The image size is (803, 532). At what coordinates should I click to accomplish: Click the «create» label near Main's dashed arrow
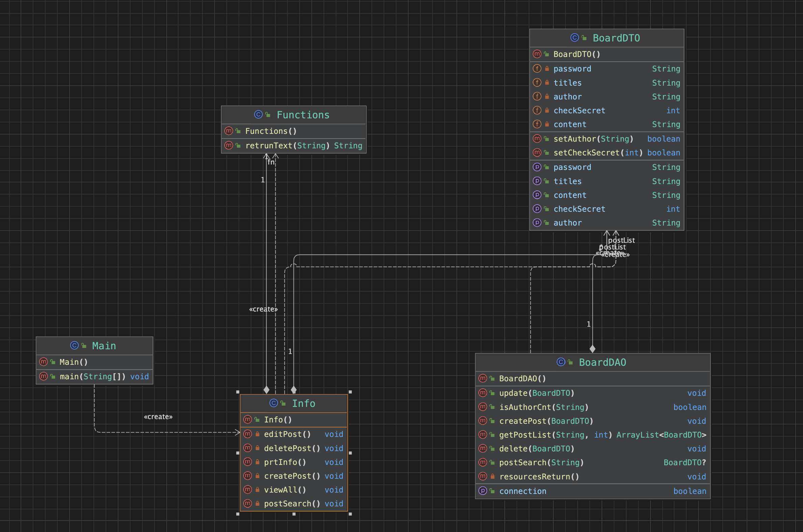158,417
